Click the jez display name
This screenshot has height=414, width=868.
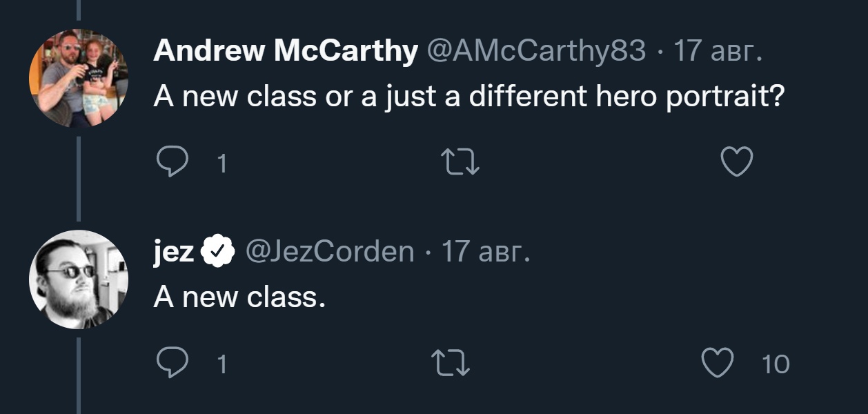(x=174, y=253)
